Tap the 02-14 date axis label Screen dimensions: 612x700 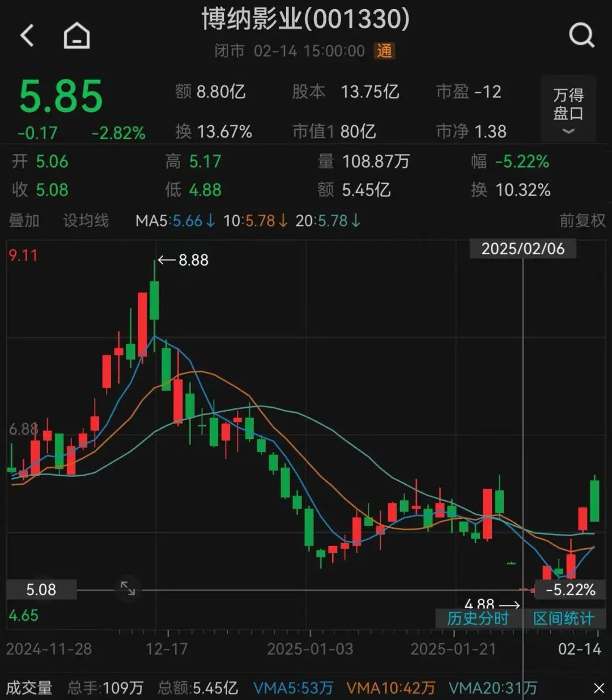click(x=579, y=648)
